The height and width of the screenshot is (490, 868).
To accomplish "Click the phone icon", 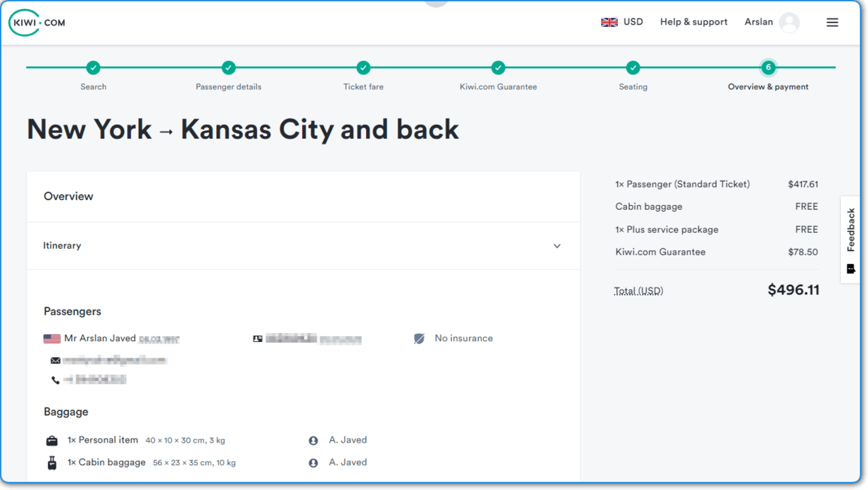I will click(56, 380).
